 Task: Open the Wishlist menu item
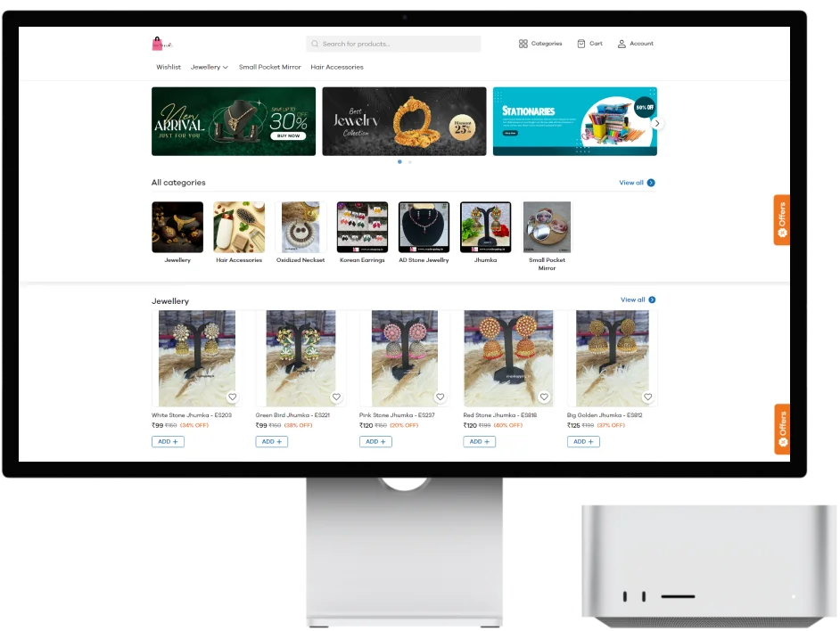point(169,67)
